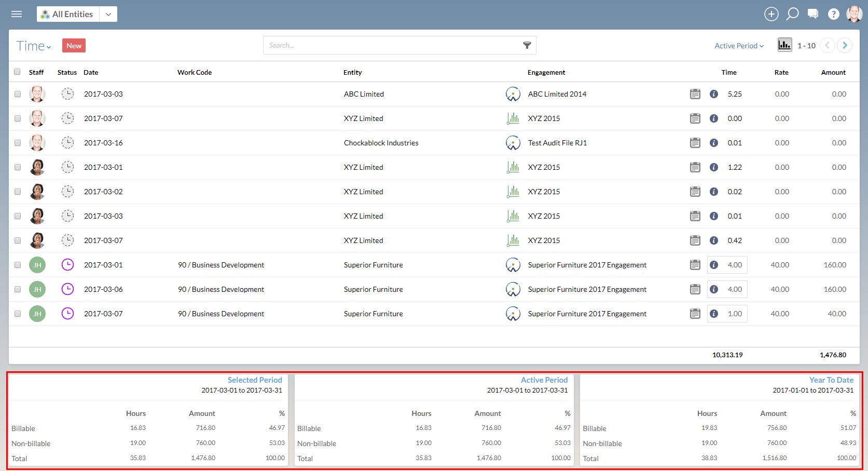
Task: Show the bar chart summary view
Action: click(x=784, y=45)
